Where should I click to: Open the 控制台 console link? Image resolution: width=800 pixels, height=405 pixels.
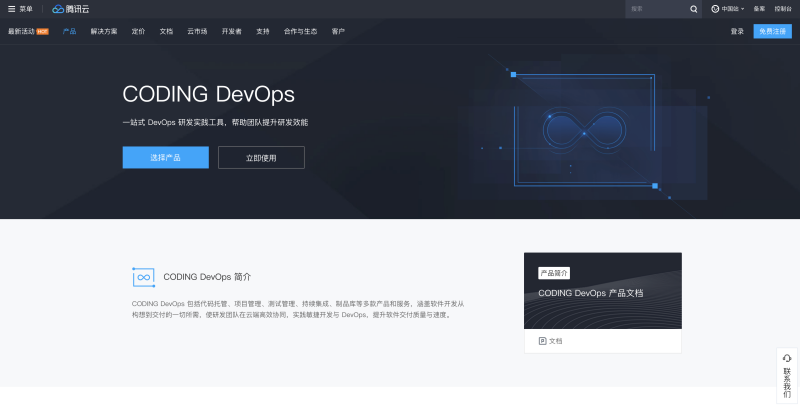[783, 9]
